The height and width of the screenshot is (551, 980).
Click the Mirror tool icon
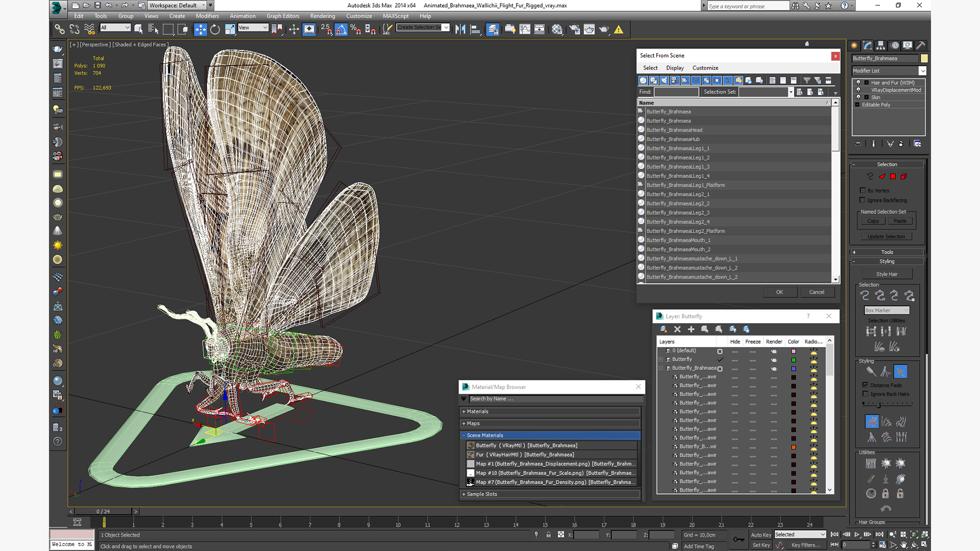tap(460, 30)
